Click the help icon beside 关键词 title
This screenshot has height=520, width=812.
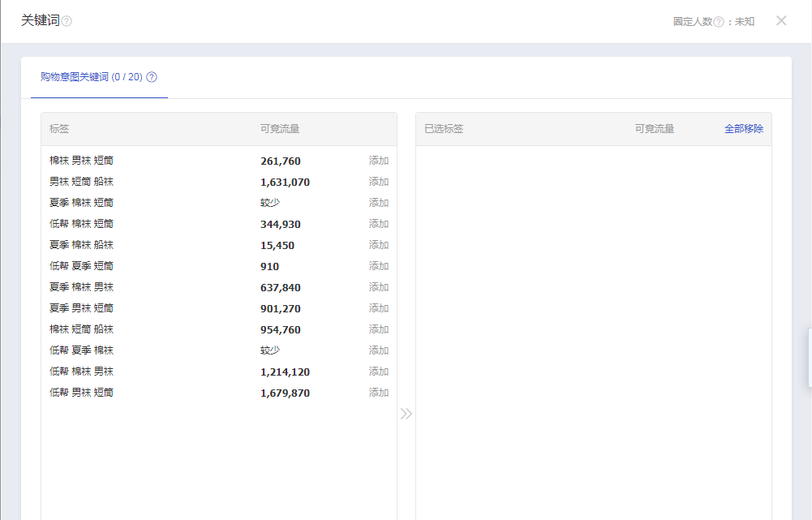coord(67,21)
